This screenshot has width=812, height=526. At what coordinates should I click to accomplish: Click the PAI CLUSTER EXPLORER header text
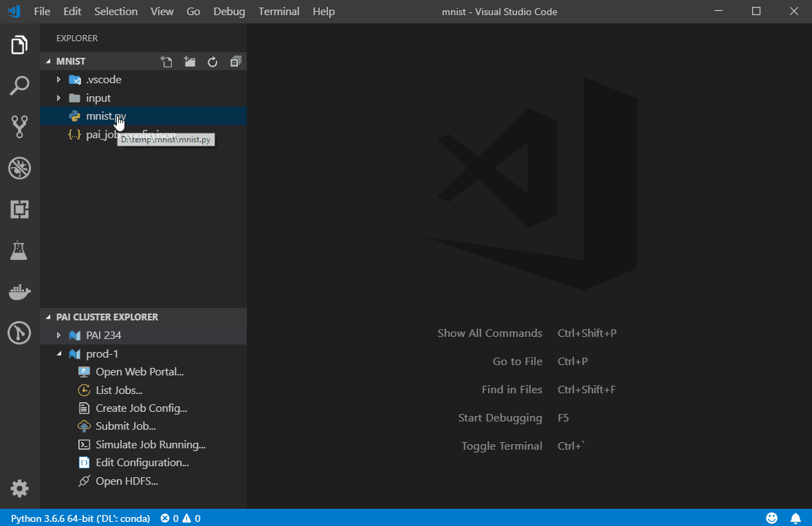[x=107, y=317]
